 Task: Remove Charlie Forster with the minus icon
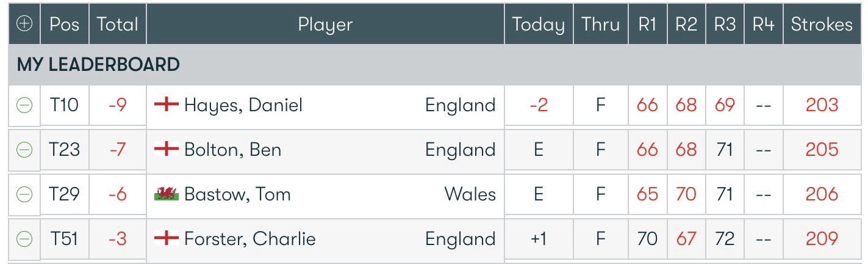[x=24, y=239]
